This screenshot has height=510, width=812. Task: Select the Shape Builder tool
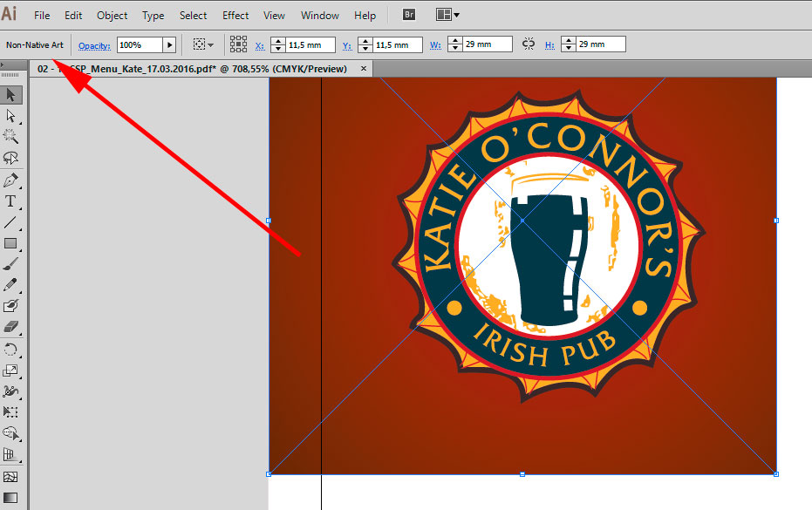point(10,433)
